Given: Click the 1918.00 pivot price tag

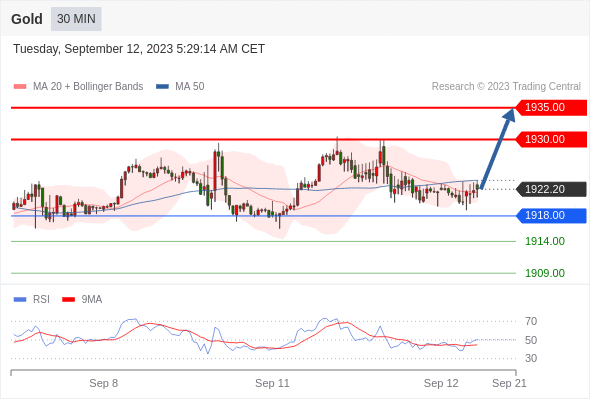Looking at the screenshot, I should pyautogui.click(x=551, y=216).
